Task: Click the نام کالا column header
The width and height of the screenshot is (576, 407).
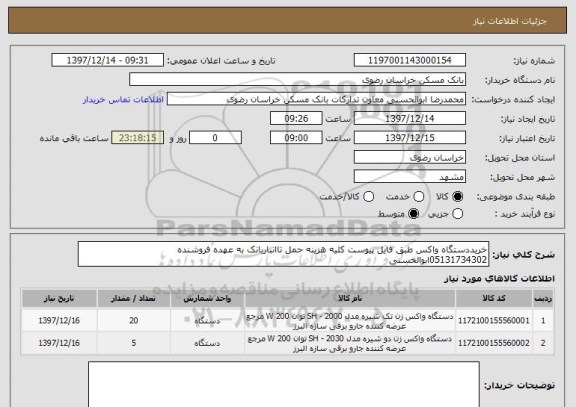Action: (x=350, y=299)
